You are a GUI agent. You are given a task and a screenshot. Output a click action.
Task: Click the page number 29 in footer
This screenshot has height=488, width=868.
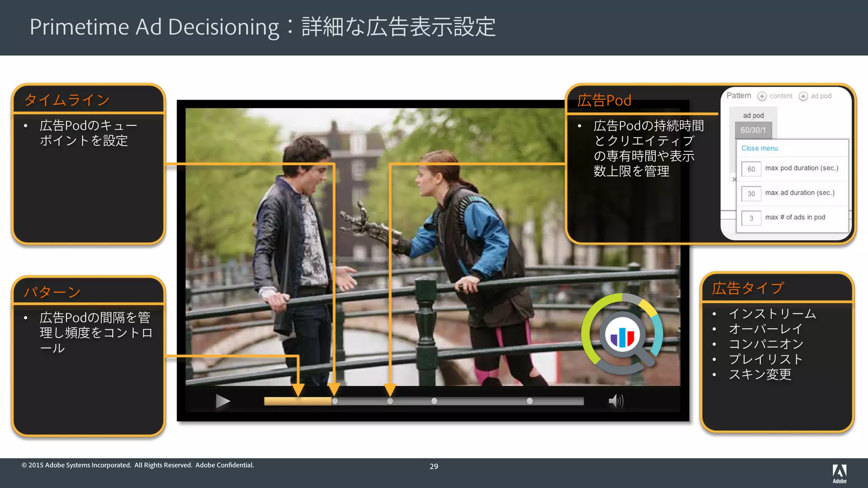click(x=434, y=466)
